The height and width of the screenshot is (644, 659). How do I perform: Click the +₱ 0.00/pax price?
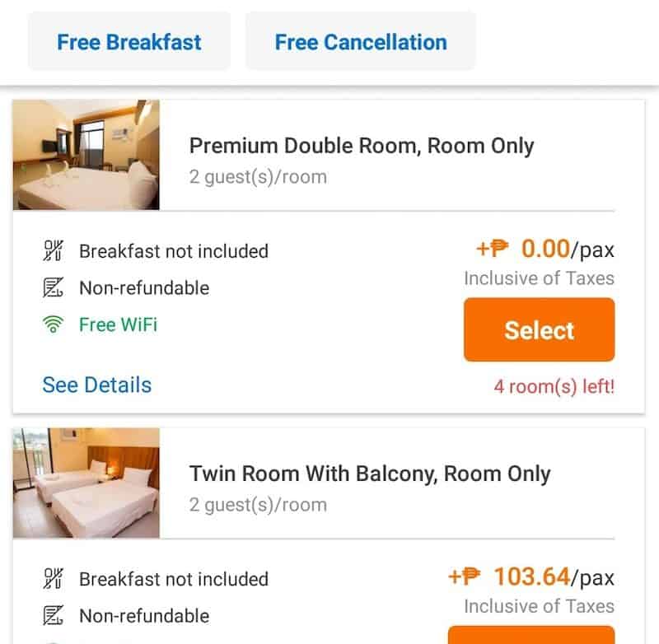click(x=544, y=248)
